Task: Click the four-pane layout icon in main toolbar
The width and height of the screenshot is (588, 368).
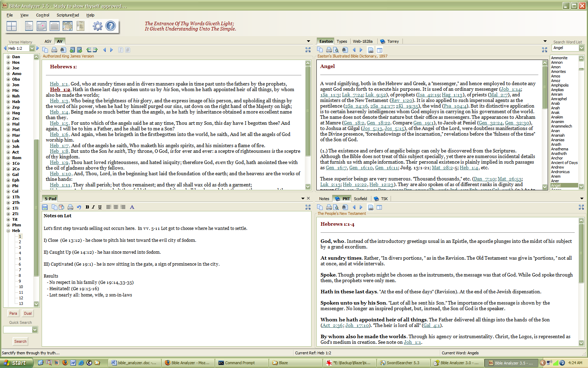Action: pos(12,26)
